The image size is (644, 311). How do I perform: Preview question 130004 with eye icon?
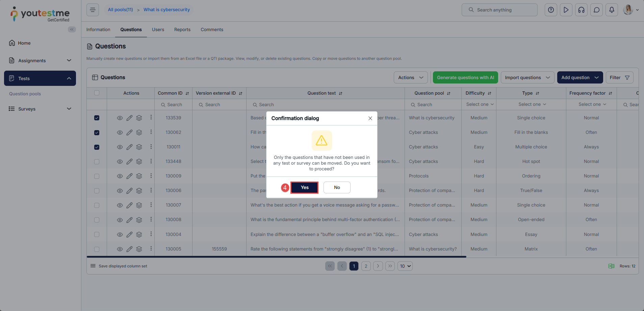[x=120, y=235]
